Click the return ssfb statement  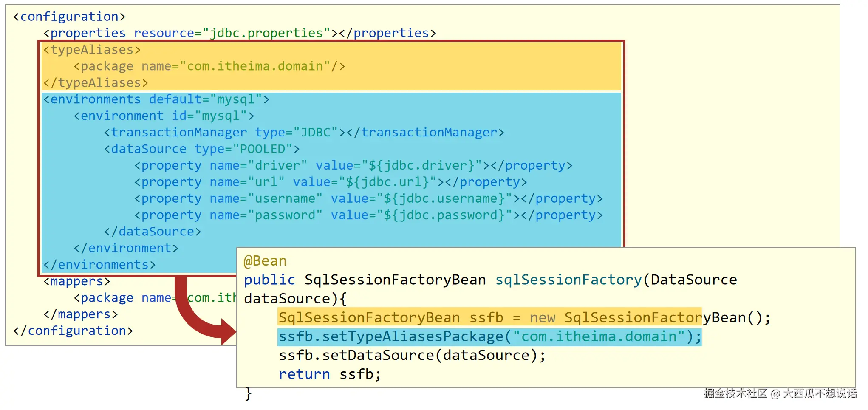[330, 374]
